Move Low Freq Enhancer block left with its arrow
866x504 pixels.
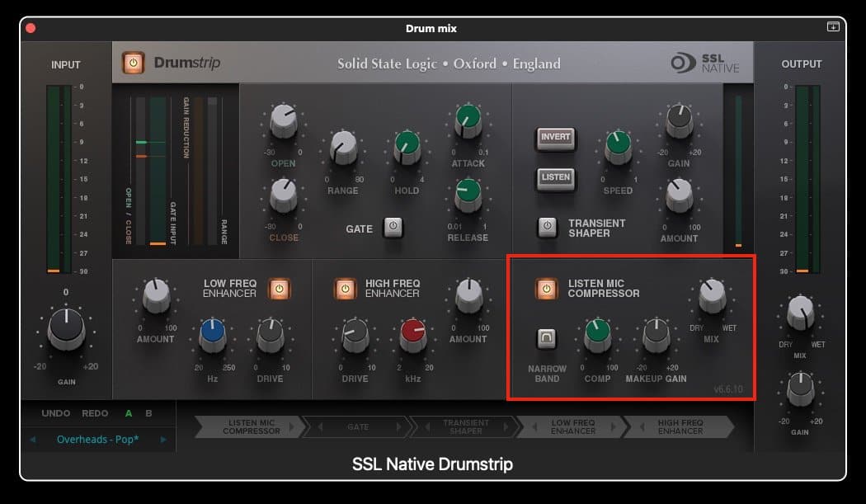tap(534, 426)
